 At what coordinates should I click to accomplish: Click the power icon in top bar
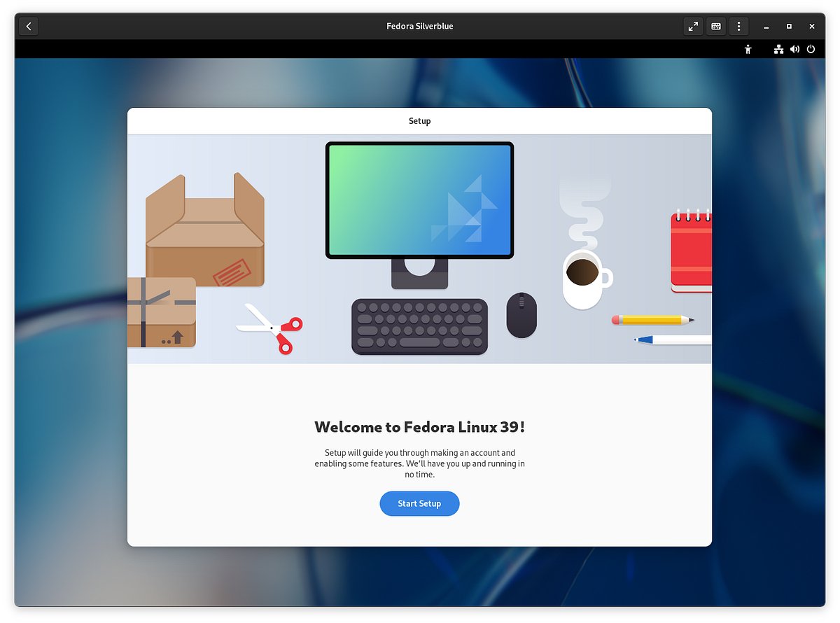[x=811, y=49]
